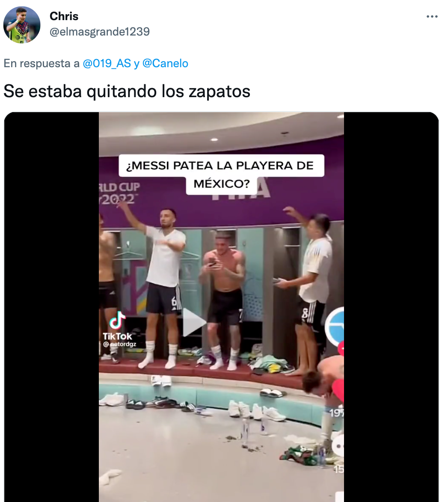The image size is (448, 502).
Task: Click the @netordgz TikTok username watermark
Action: (120, 344)
